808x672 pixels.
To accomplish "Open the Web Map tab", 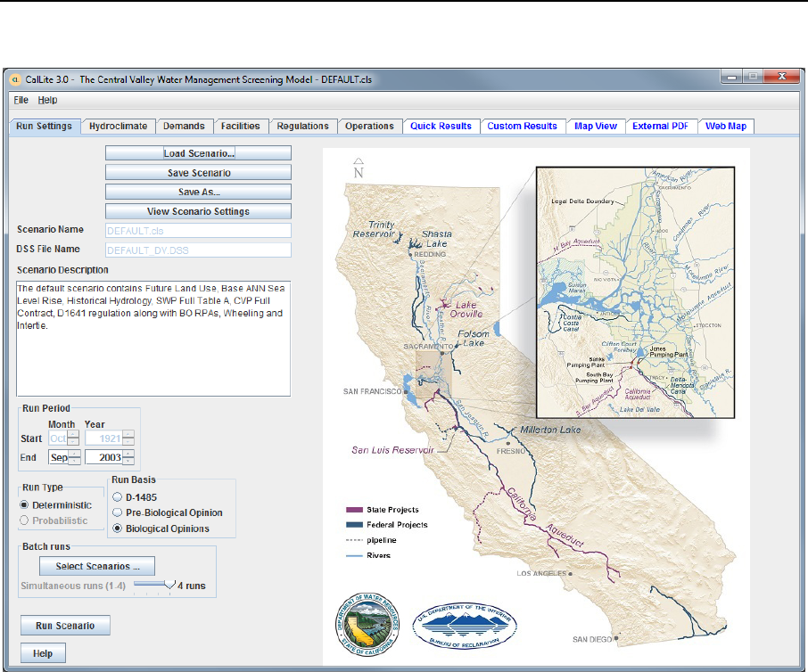I will (726, 127).
